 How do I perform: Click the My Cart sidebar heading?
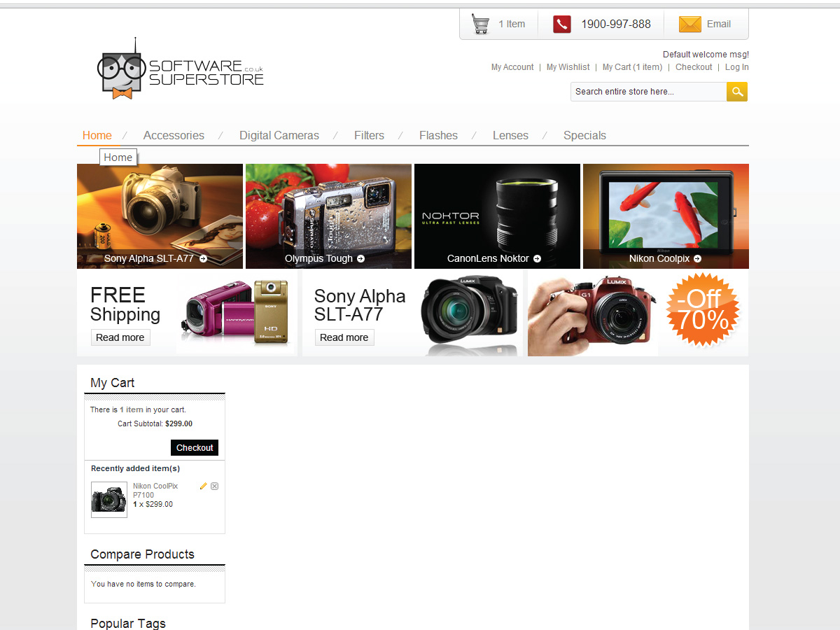[112, 383]
